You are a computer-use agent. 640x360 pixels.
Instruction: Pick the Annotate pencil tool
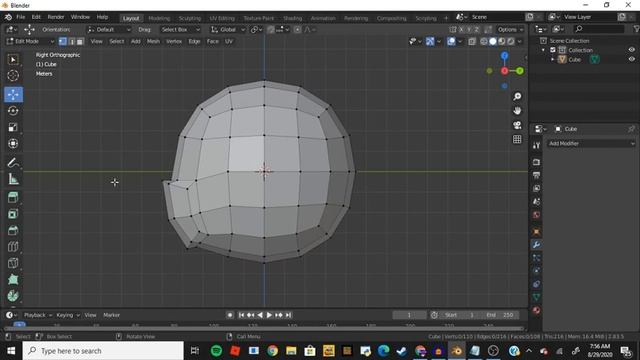(x=13, y=162)
